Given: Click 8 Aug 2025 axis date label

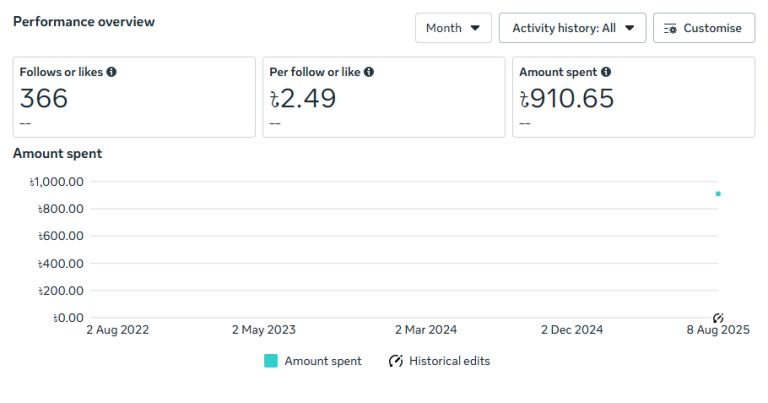Looking at the screenshot, I should point(718,330).
